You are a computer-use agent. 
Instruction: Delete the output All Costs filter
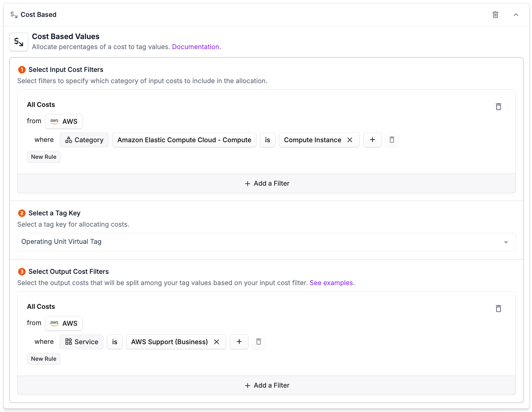pyautogui.click(x=498, y=309)
